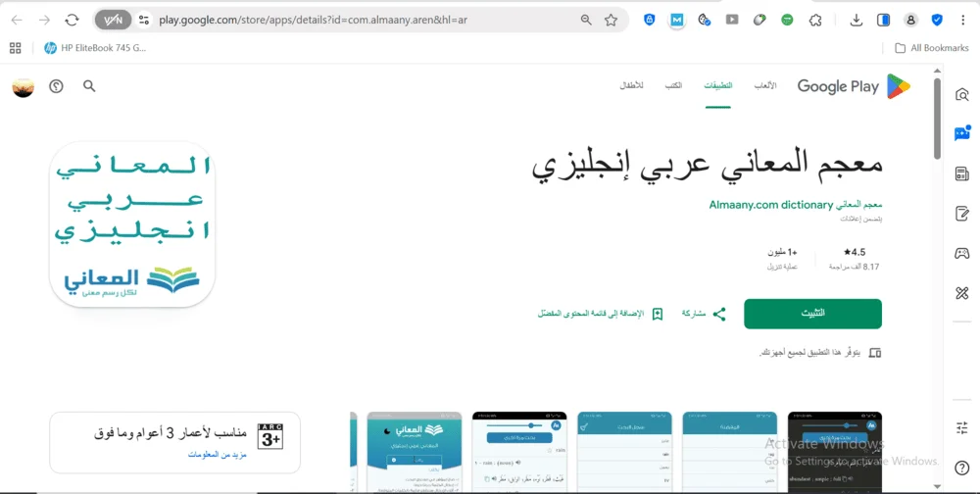Open sidebar customize sliders icon

pos(962,428)
